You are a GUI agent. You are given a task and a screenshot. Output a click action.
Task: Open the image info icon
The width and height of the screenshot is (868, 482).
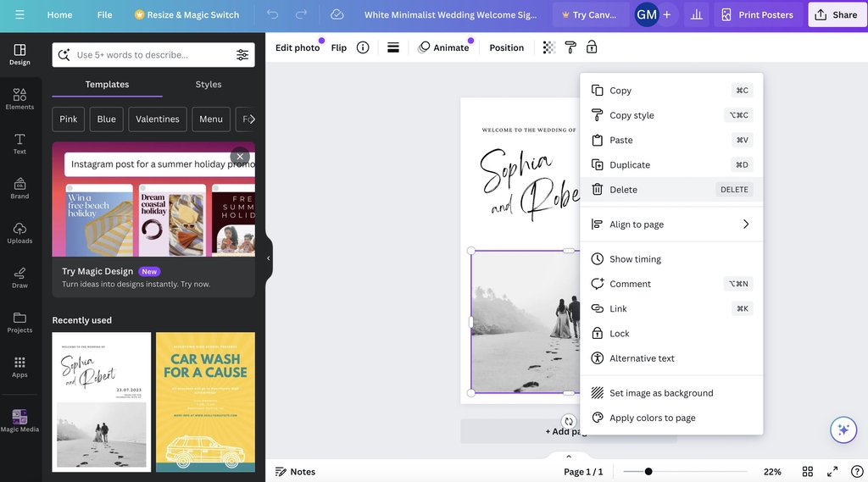click(x=363, y=47)
